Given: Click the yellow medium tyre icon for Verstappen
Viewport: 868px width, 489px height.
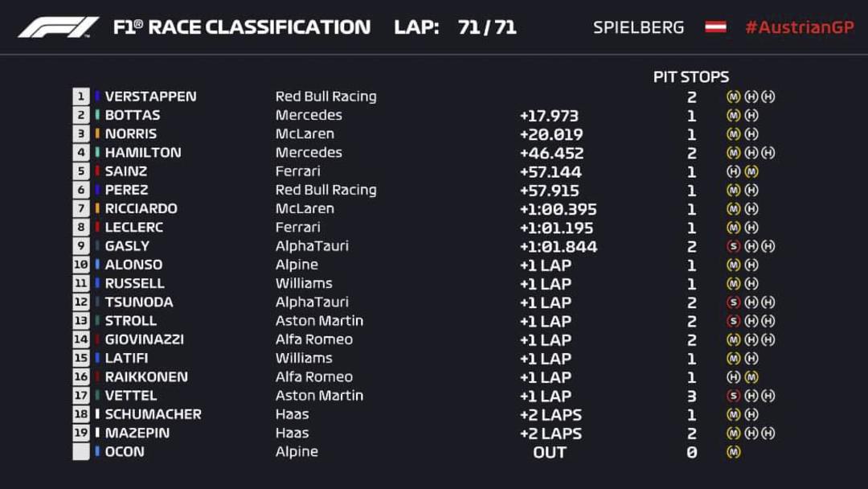Looking at the screenshot, I should tap(734, 97).
